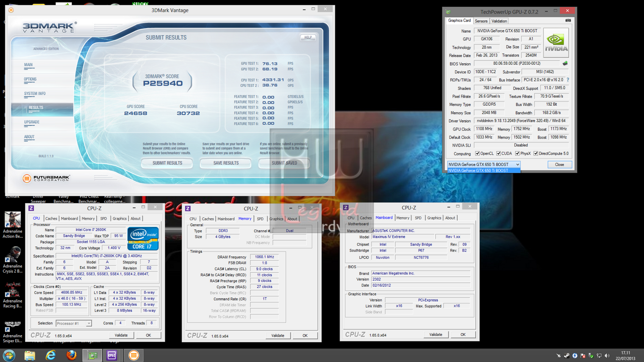The width and height of the screenshot is (644, 362).
Task: Launch Firefox from the taskbar
Action: (71, 355)
